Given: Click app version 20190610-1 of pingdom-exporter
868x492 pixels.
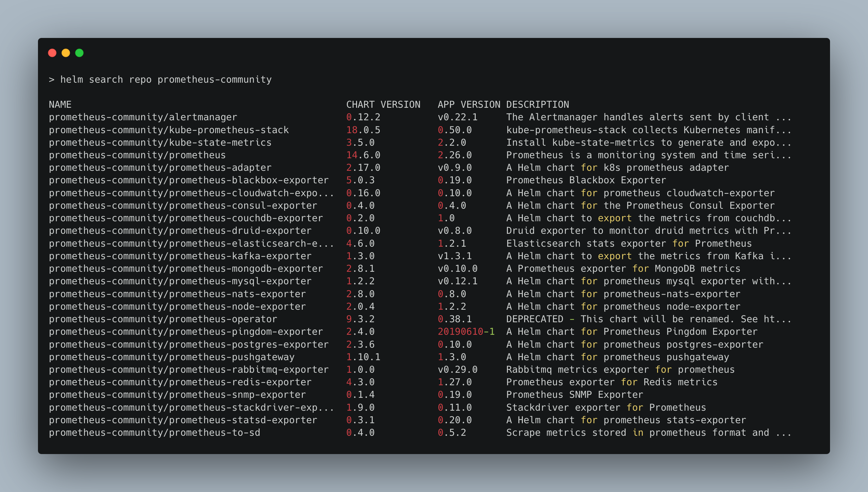Looking at the screenshot, I should pos(466,331).
